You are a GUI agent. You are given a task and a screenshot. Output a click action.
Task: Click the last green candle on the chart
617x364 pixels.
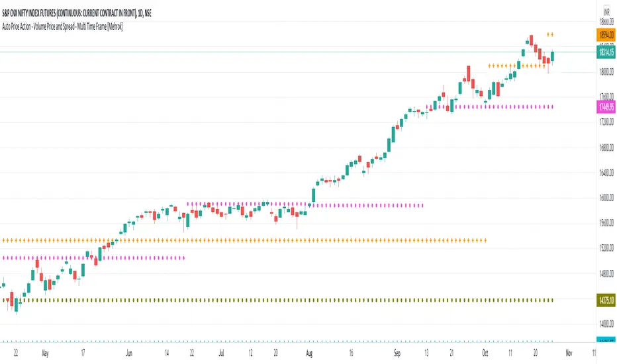[553, 56]
